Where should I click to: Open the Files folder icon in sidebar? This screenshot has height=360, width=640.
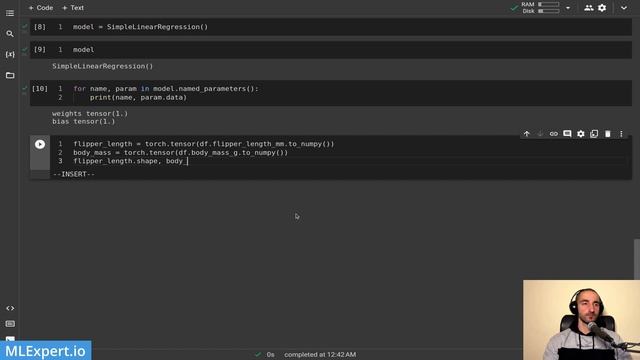click(10, 75)
